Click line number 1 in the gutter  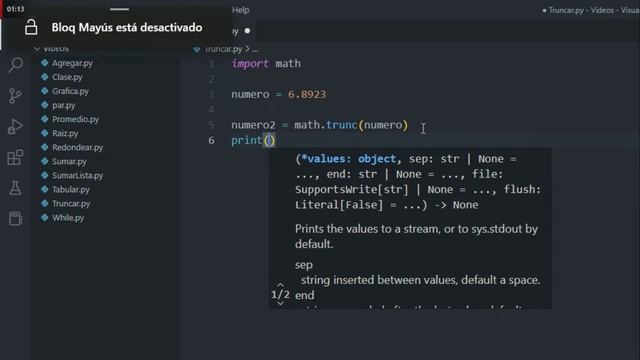pyautogui.click(x=211, y=64)
